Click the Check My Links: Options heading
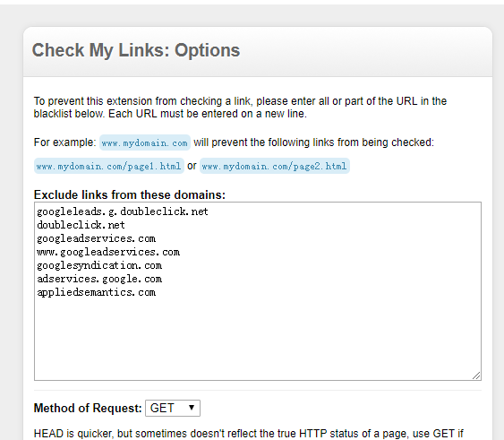This screenshot has height=440, width=504. point(136,50)
